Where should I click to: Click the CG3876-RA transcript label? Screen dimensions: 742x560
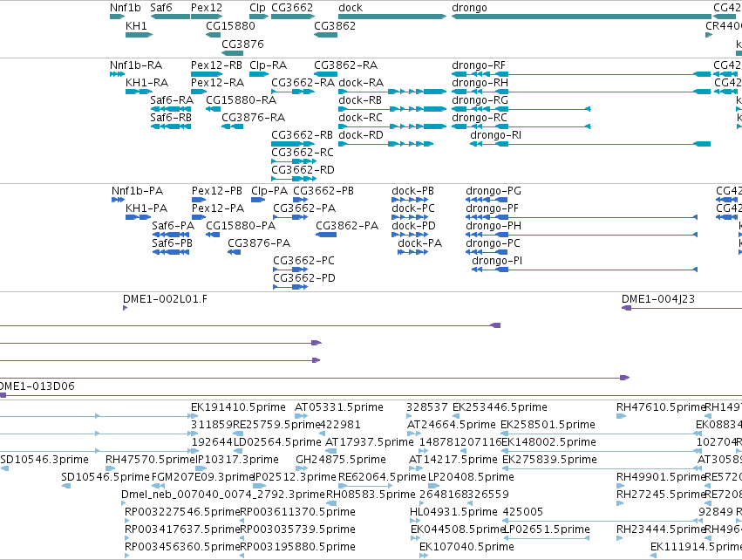[x=253, y=118]
